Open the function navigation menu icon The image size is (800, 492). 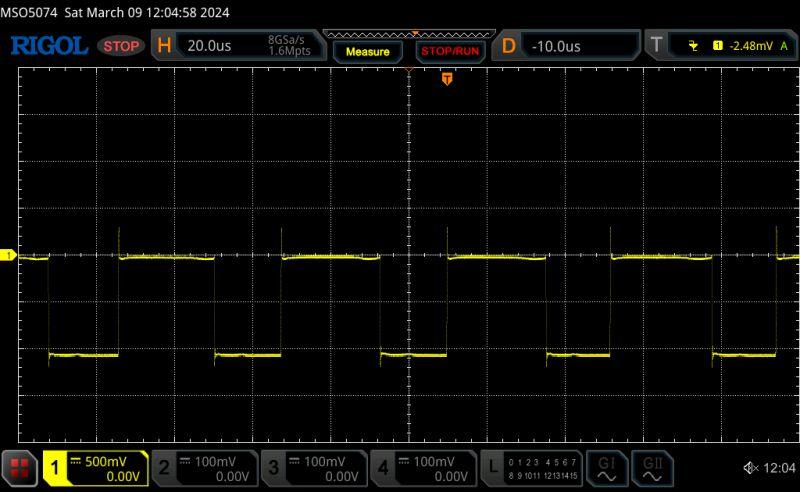coord(19,468)
